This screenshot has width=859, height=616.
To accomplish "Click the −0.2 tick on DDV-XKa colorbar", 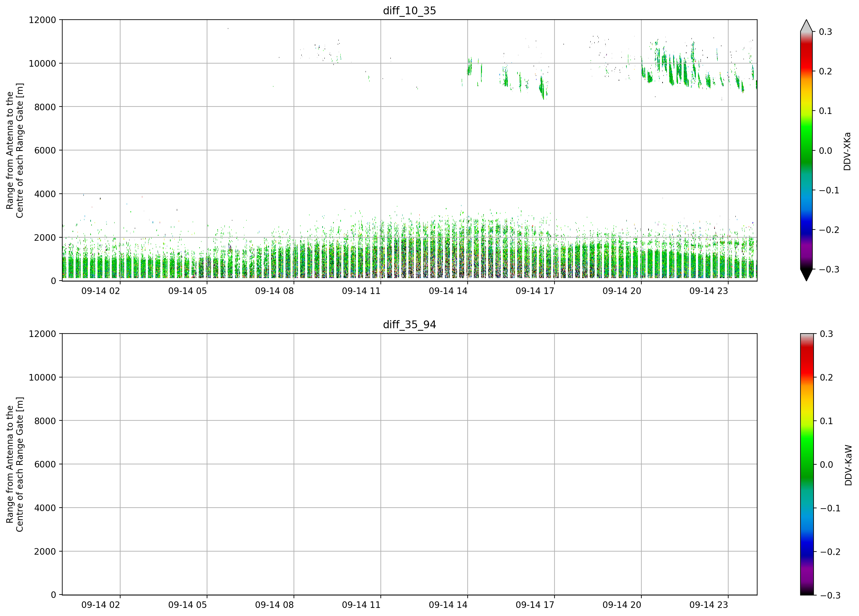I will (x=829, y=230).
